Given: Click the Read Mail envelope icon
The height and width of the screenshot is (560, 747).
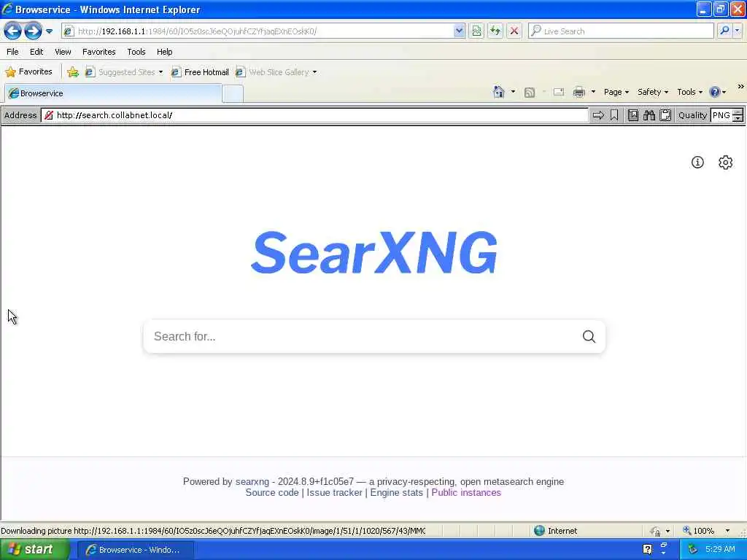Looking at the screenshot, I should click(559, 92).
